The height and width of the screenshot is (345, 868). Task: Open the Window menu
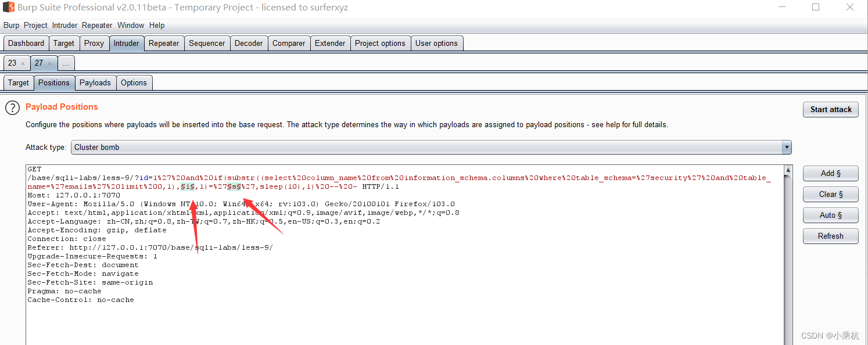[x=131, y=26]
